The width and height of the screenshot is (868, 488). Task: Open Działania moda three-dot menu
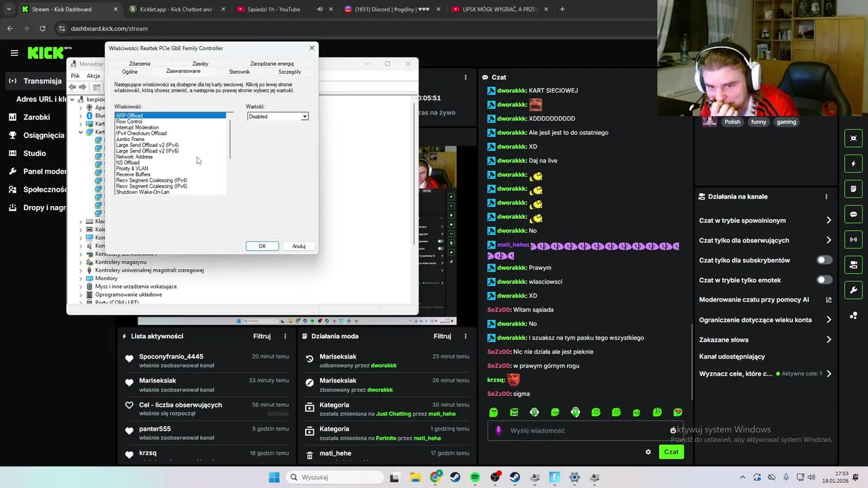465,336
